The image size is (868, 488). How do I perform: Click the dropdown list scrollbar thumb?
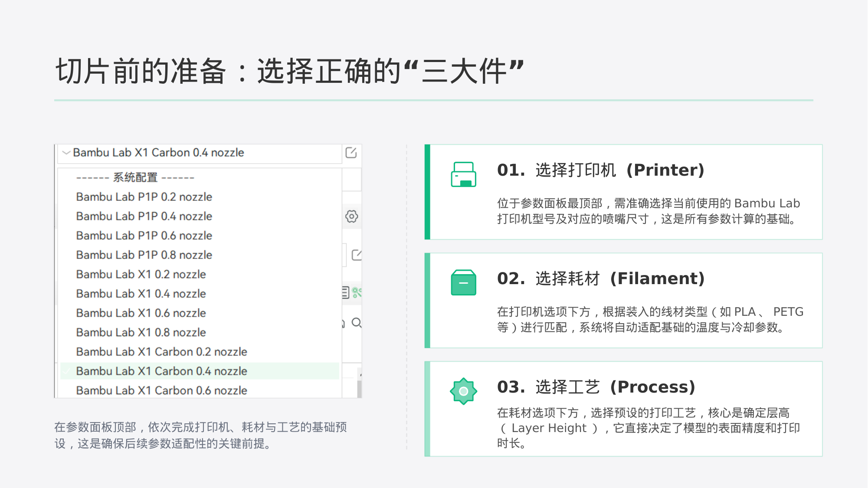coord(360,388)
